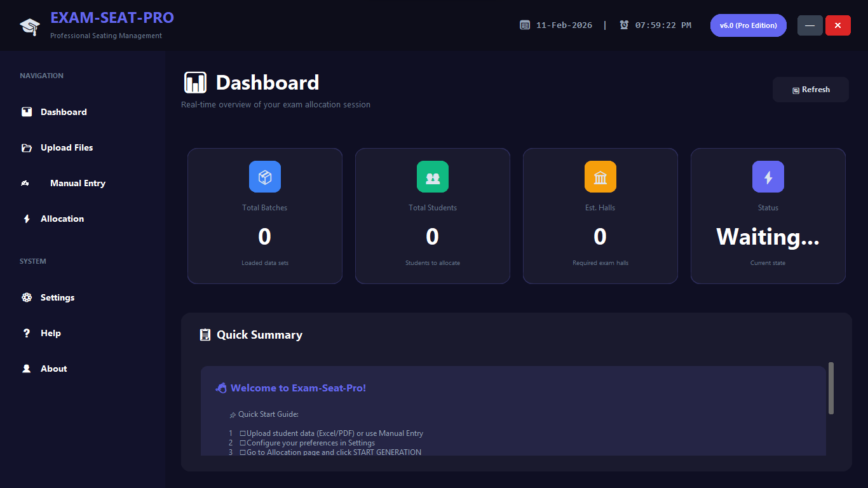Image resolution: width=868 pixels, height=488 pixels.
Task: Click the alarm clock icon beside time
Action: (x=624, y=25)
